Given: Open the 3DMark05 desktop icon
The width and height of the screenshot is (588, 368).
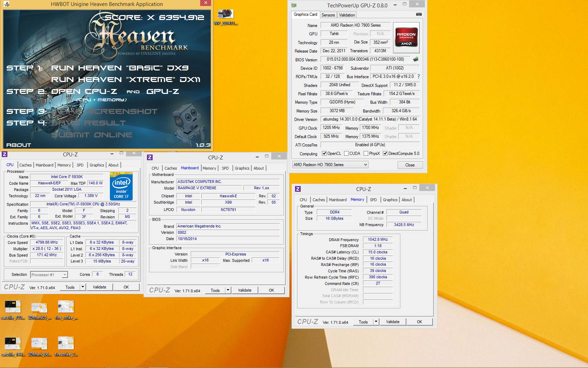Looking at the screenshot, I should click(x=39, y=310).
